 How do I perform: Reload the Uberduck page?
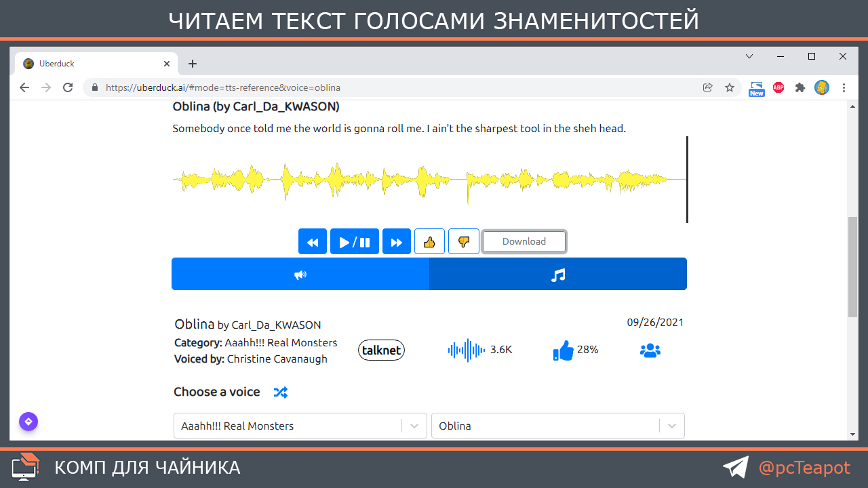click(68, 87)
